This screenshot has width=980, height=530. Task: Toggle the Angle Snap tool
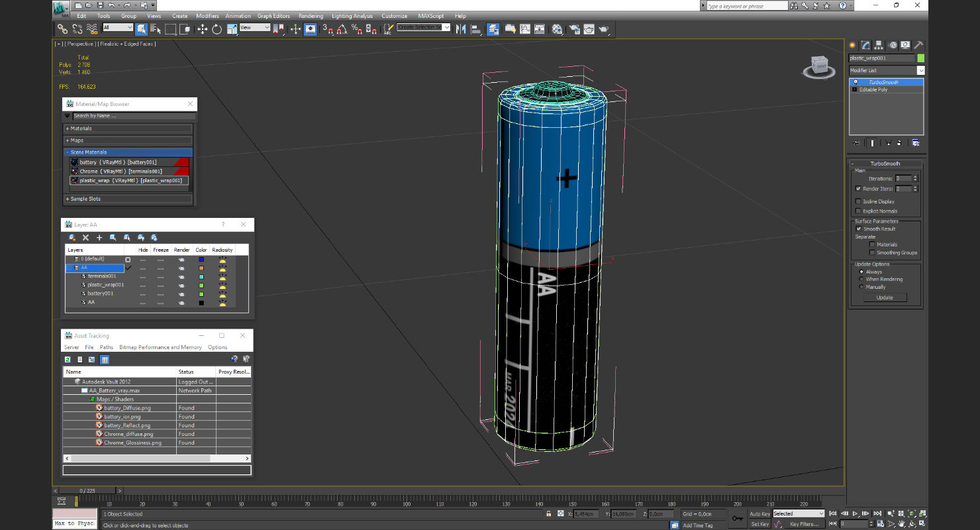(342, 28)
